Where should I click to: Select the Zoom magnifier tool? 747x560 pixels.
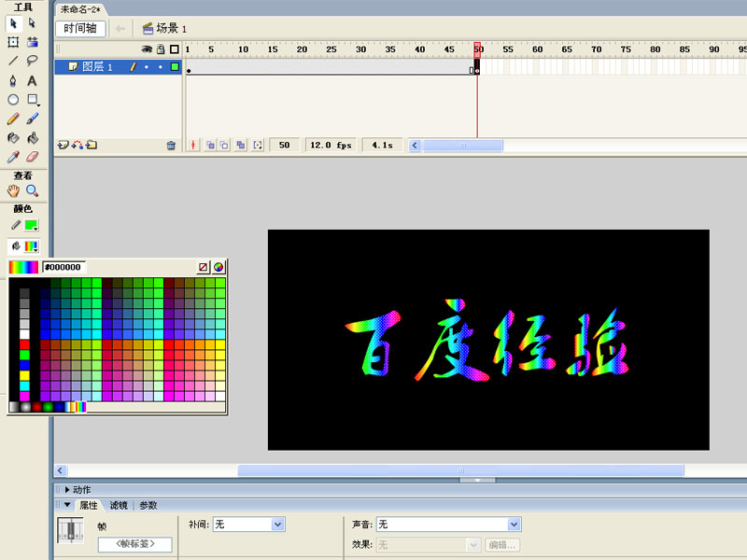(x=32, y=191)
